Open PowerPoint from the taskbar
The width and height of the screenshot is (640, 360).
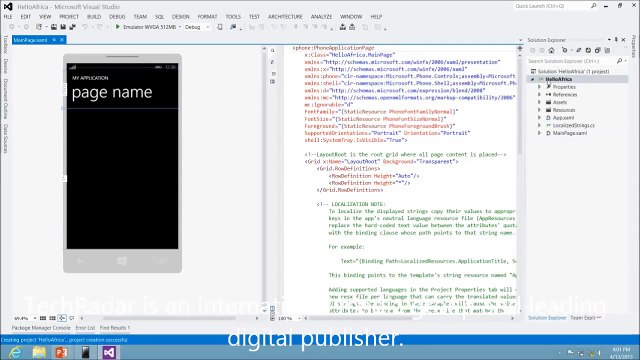62,352
